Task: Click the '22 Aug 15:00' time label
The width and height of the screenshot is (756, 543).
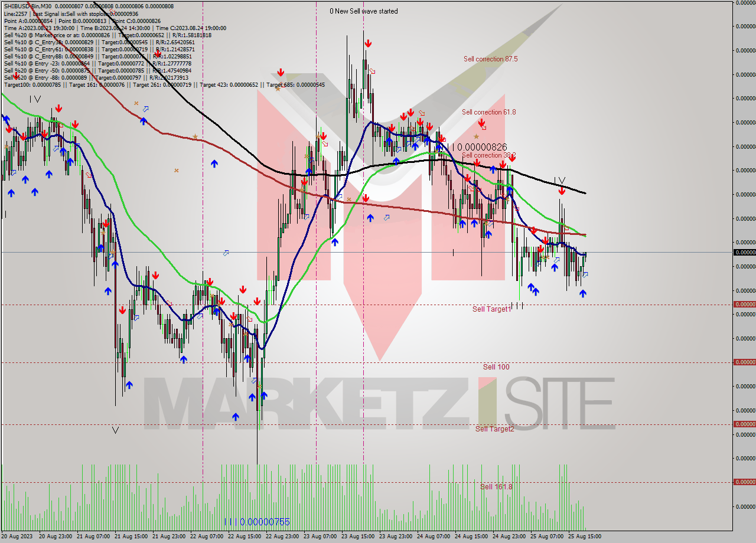Action: click(x=244, y=537)
